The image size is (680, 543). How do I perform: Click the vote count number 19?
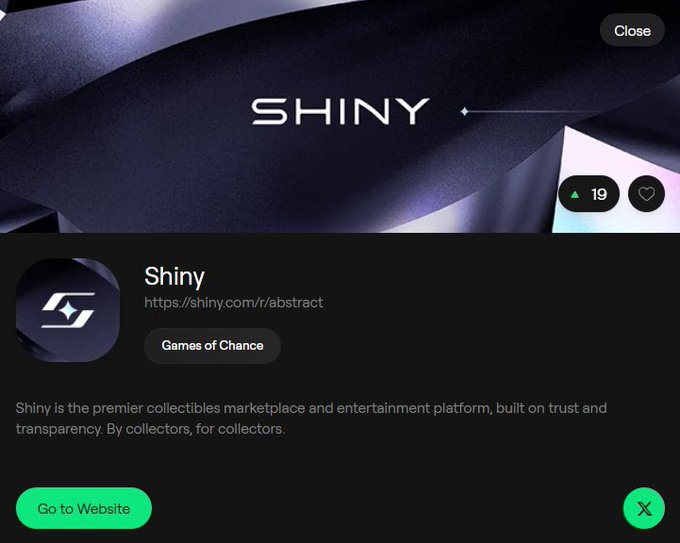tap(599, 194)
